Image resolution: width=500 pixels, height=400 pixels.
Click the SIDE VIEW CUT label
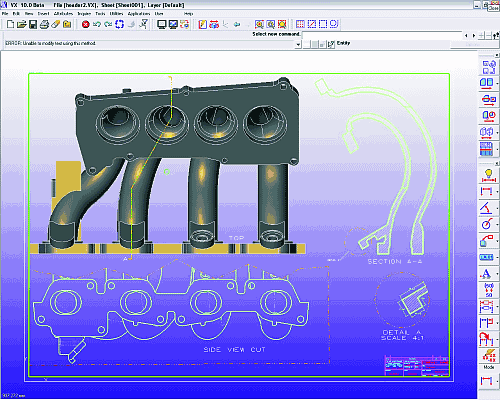(x=234, y=350)
